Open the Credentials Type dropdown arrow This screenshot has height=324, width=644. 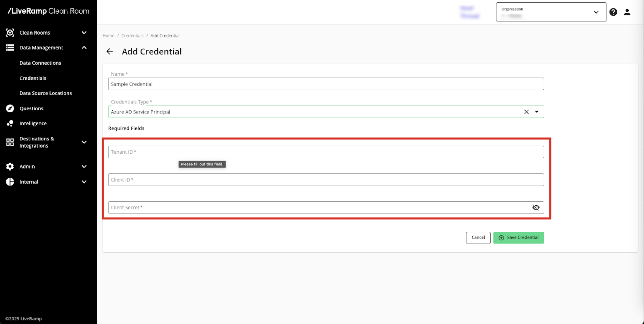(537, 112)
